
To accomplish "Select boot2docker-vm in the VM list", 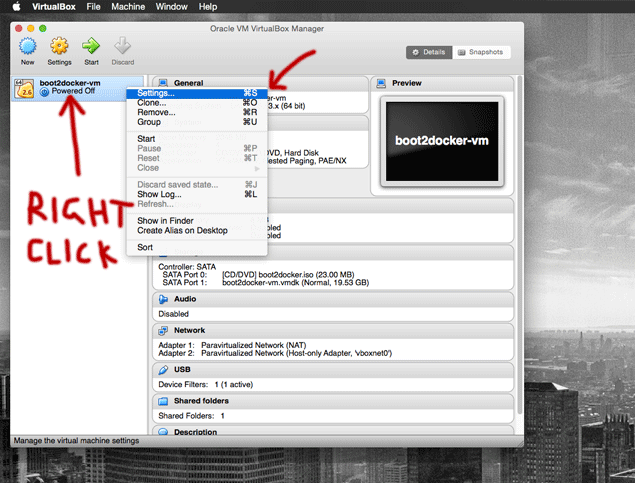I will [77, 89].
